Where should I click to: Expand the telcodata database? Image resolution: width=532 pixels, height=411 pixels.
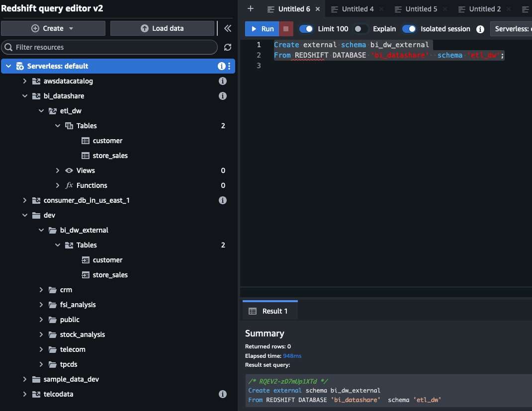click(25, 394)
